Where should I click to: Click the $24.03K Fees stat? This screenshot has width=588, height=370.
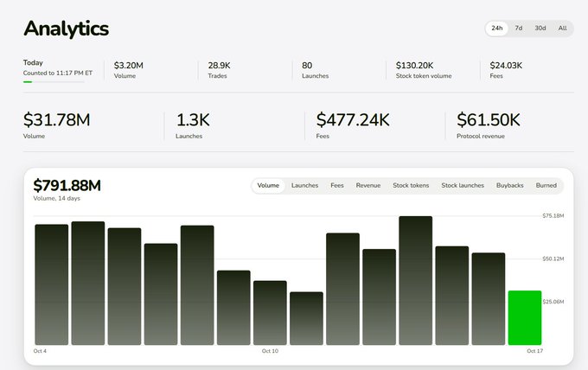(x=506, y=70)
